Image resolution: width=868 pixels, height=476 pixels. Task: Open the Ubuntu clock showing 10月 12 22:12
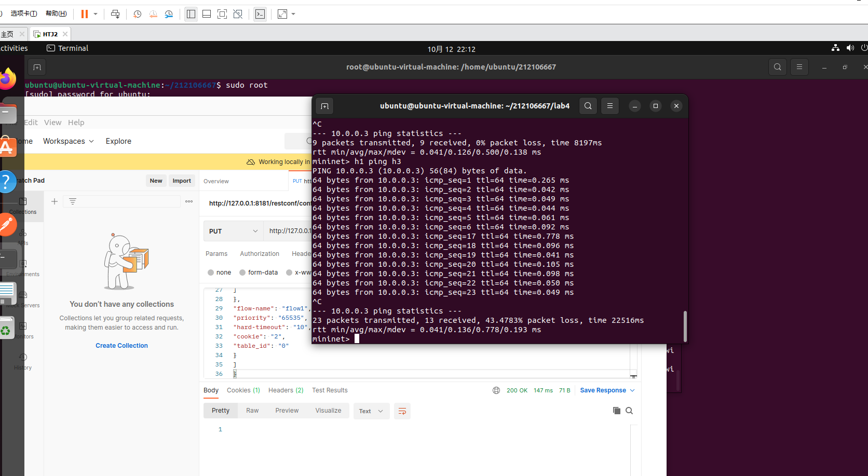[x=451, y=49]
